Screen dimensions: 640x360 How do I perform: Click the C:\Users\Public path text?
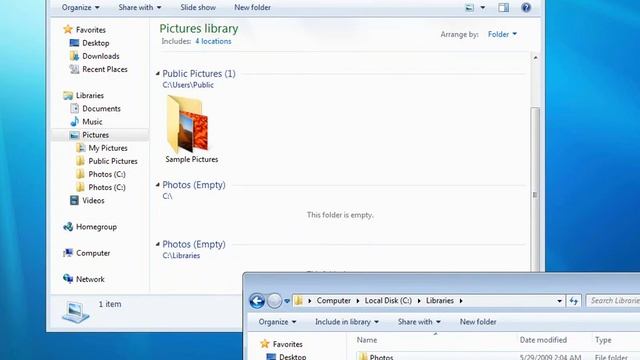coord(188,85)
